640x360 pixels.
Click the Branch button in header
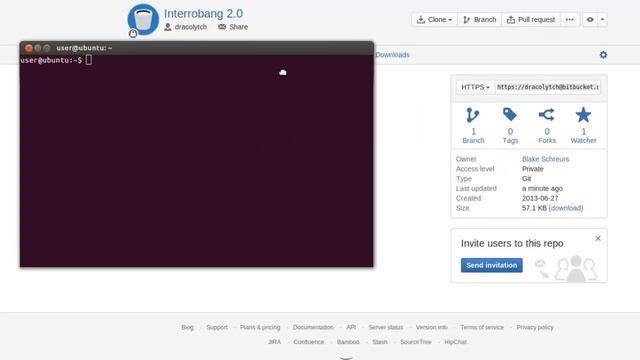click(480, 20)
